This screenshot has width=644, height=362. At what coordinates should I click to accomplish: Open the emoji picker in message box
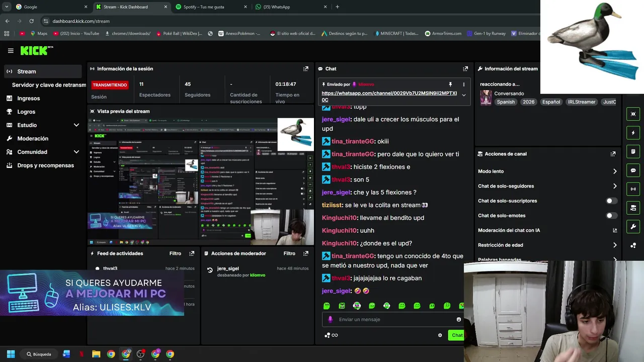pos(458,319)
